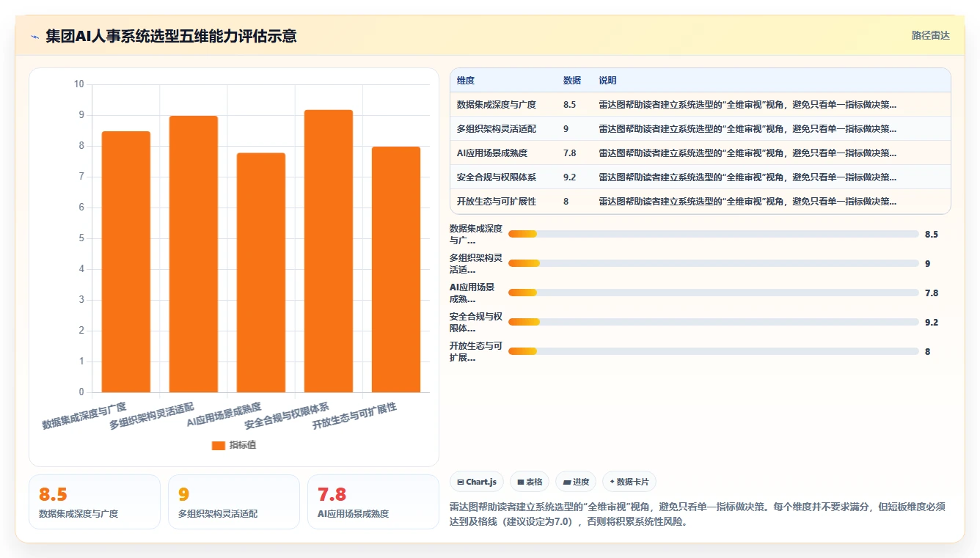This screenshot has width=980, height=558.
Task: Click the 8.5 value in table
Action: pyautogui.click(x=569, y=105)
